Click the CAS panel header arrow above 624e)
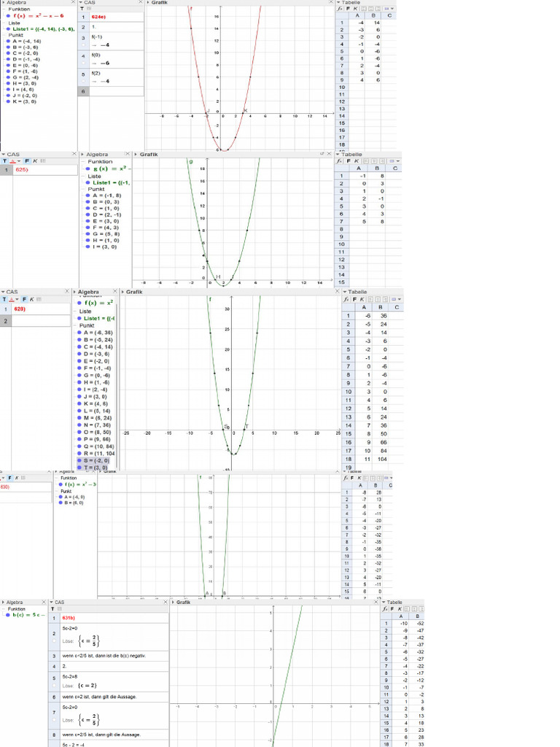 80,2
